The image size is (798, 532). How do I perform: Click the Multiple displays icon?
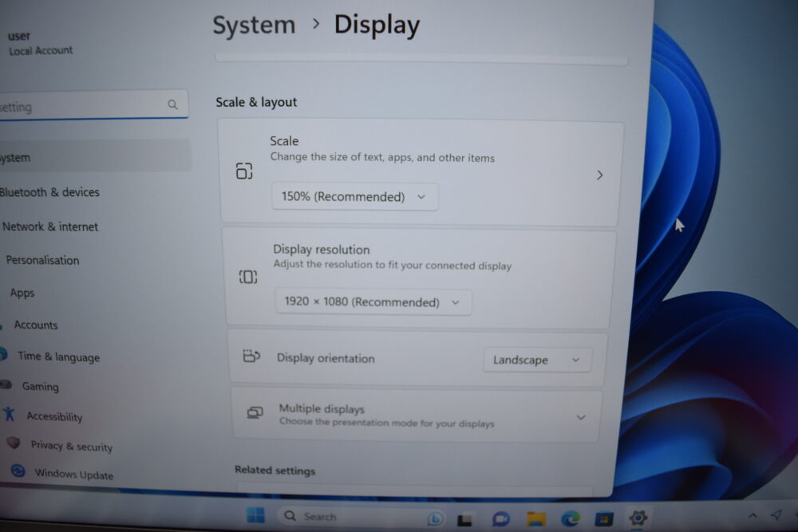tap(255, 412)
